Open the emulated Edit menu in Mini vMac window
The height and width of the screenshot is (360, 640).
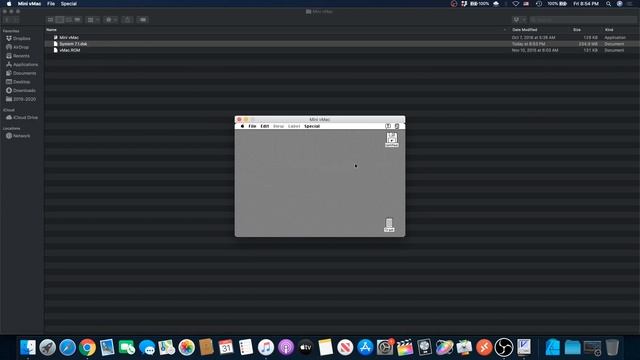264,126
